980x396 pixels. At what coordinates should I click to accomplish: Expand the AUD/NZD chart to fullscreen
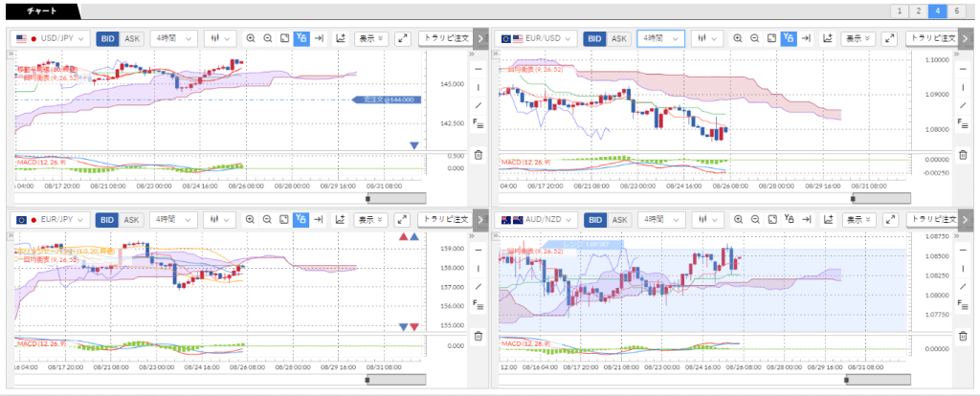click(x=889, y=219)
